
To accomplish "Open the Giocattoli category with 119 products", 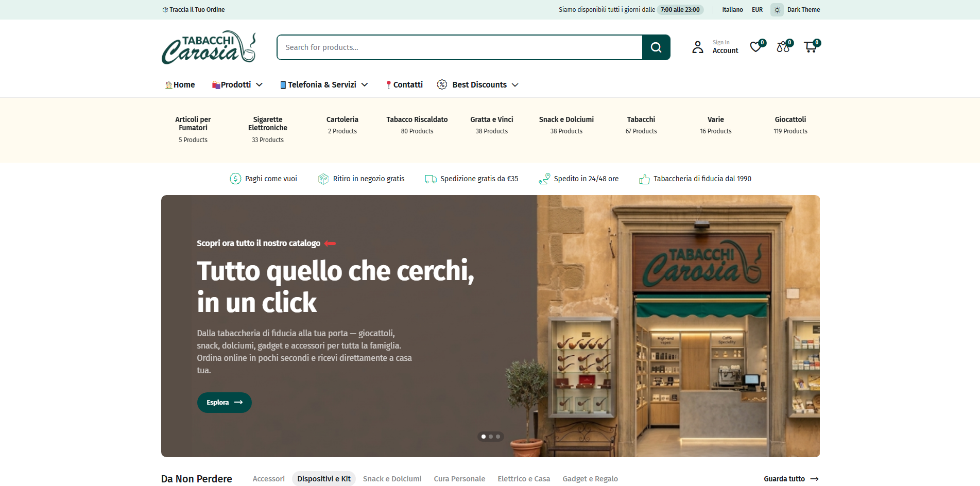I will (x=790, y=125).
